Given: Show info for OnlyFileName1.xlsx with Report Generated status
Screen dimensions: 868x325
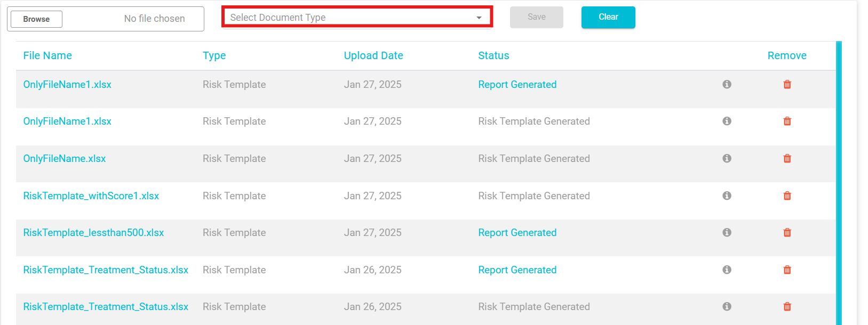Looking at the screenshot, I should [727, 84].
